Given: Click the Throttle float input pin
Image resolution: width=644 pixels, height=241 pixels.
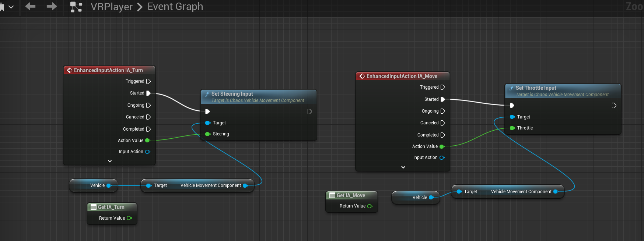Looking at the screenshot, I should [x=512, y=128].
